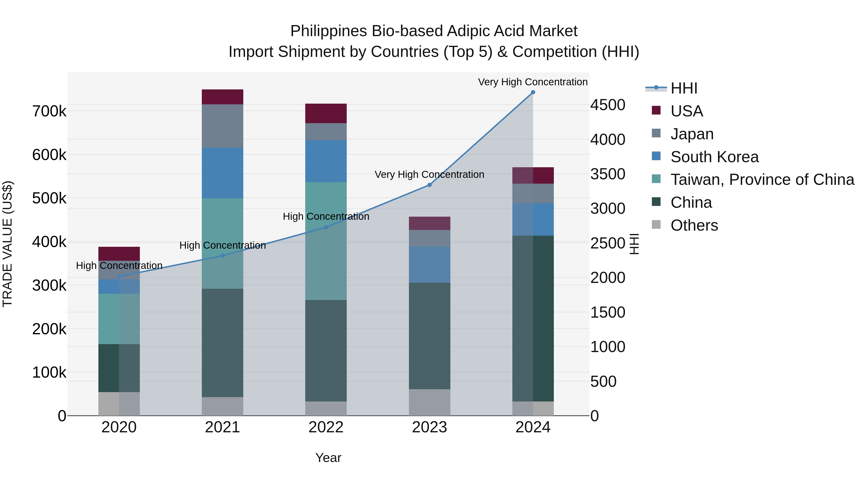Click the Japan legend label
This screenshot has width=868, height=488.
(692, 134)
